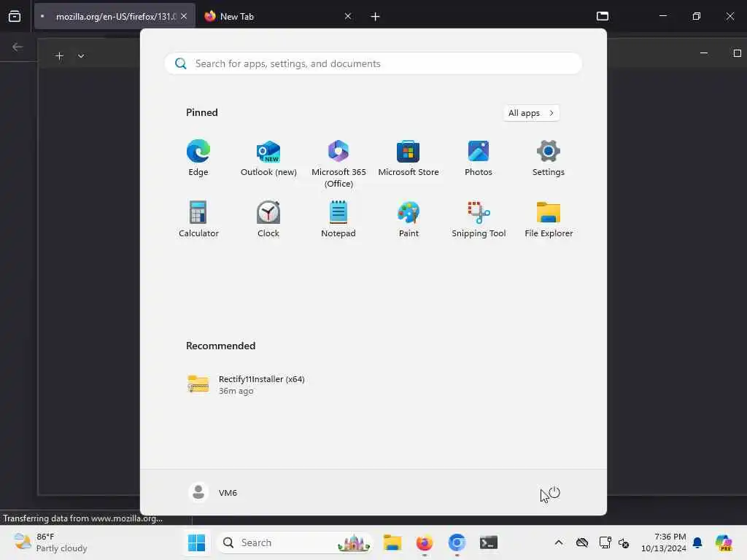Screen dimensions: 747x560
Task: Click the Windows Start button on taskbar
Action: 196,542
